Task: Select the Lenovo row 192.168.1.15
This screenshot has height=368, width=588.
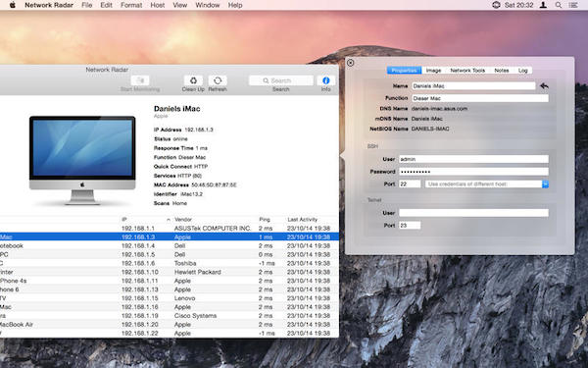Action: 170,298
